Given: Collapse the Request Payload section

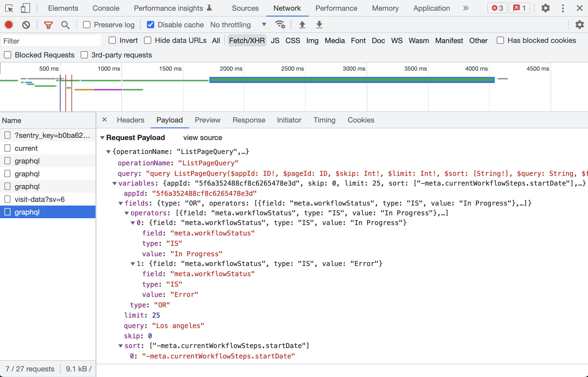Looking at the screenshot, I should pyautogui.click(x=103, y=138).
